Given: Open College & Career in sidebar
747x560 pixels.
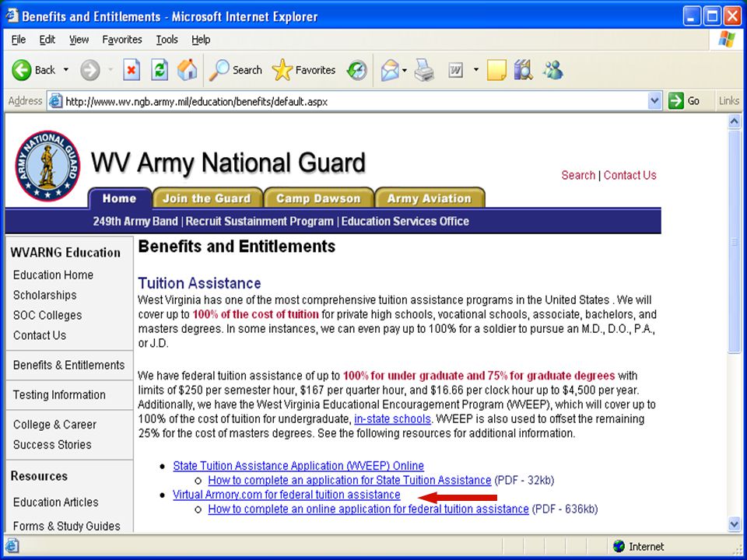Looking at the screenshot, I should tap(54, 425).
